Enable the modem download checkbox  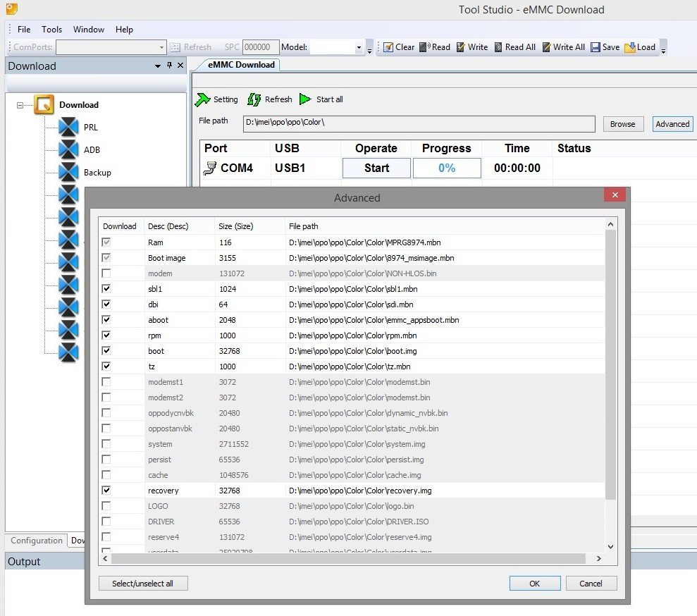(x=106, y=273)
